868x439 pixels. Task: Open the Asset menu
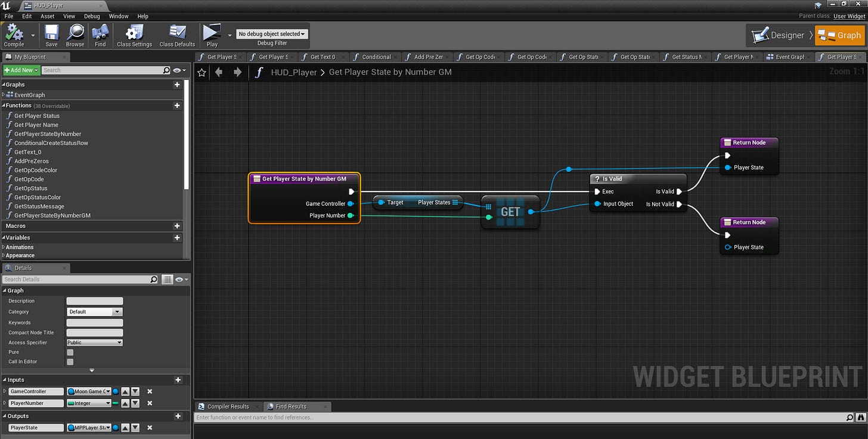[47, 16]
